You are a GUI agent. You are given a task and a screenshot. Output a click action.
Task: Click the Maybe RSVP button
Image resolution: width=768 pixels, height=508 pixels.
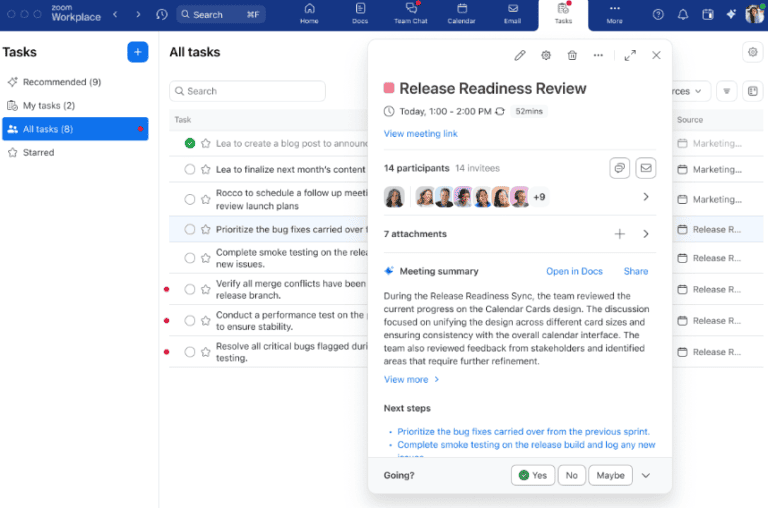(610, 476)
